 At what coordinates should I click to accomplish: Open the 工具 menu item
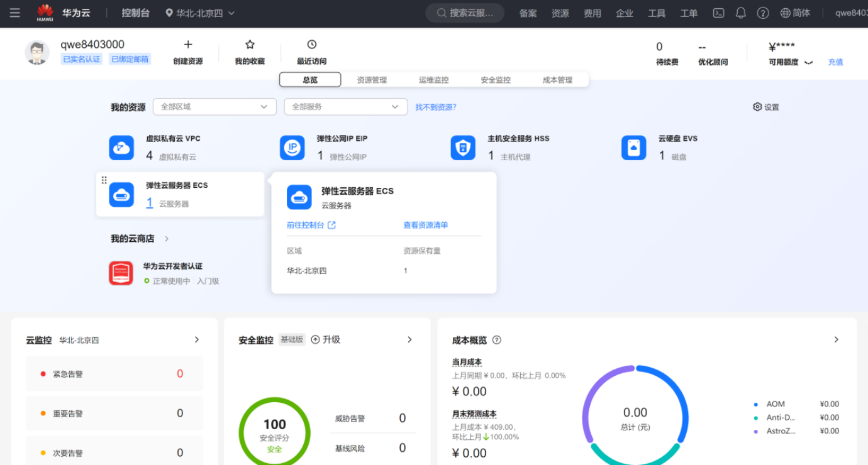(657, 13)
